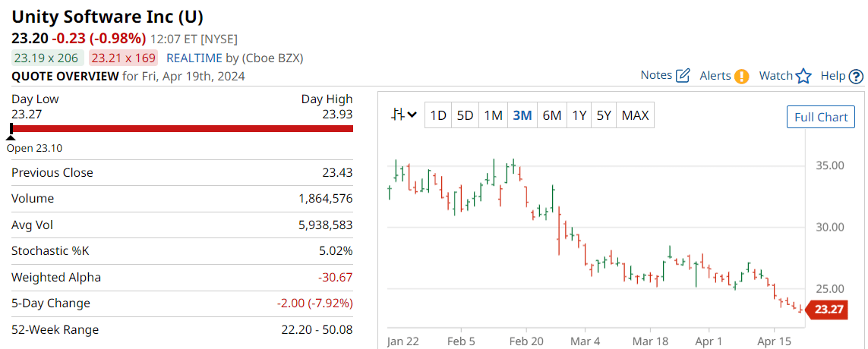Switch chart to 5Y range
Screen dimensions: 868x349
pos(604,115)
